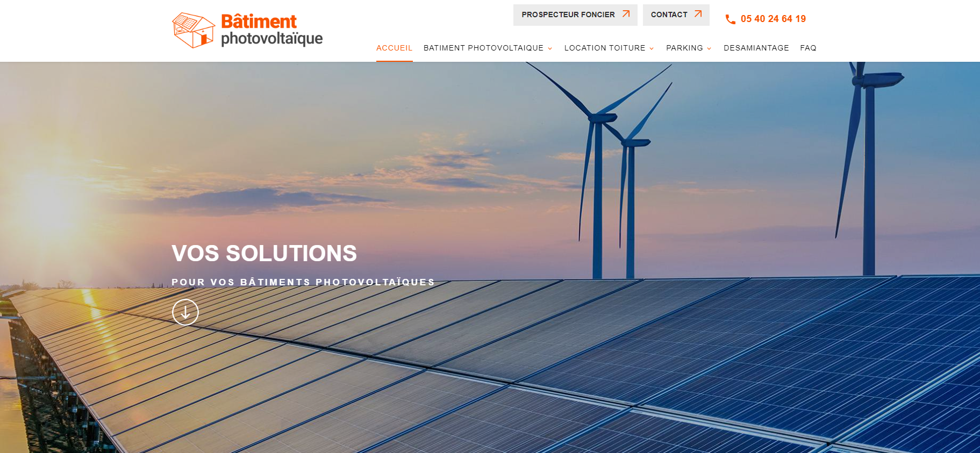Click the "VOS SOLUTIONS" hero heading
The image size is (980, 453).
coord(264,253)
